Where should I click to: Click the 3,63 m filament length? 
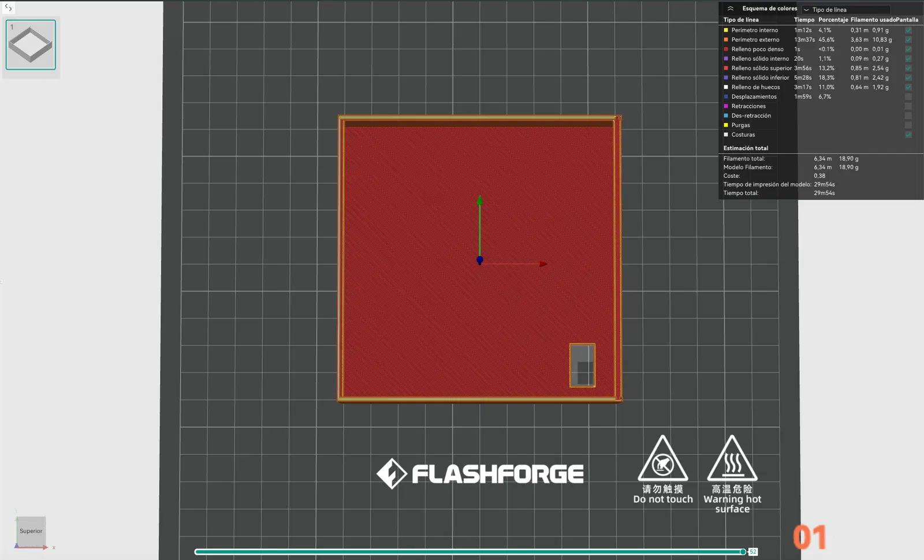tap(859, 40)
